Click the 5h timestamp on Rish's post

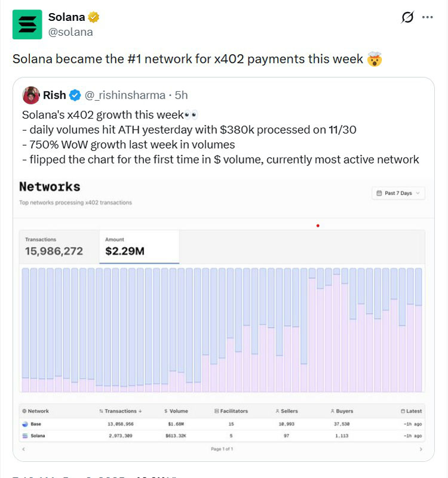[x=177, y=95]
